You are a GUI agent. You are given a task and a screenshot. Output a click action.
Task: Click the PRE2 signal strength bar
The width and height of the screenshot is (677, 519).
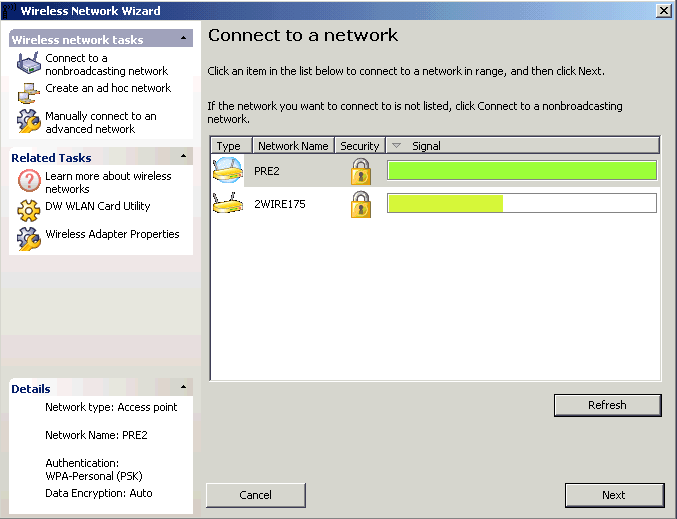pyautogui.click(x=522, y=170)
